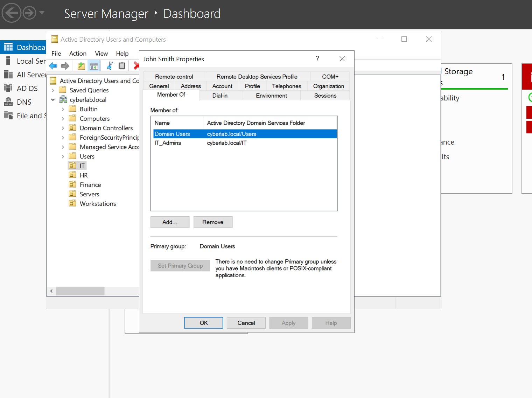The image size is (532, 398).
Task: Switch to the Account tab
Action: point(222,86)
